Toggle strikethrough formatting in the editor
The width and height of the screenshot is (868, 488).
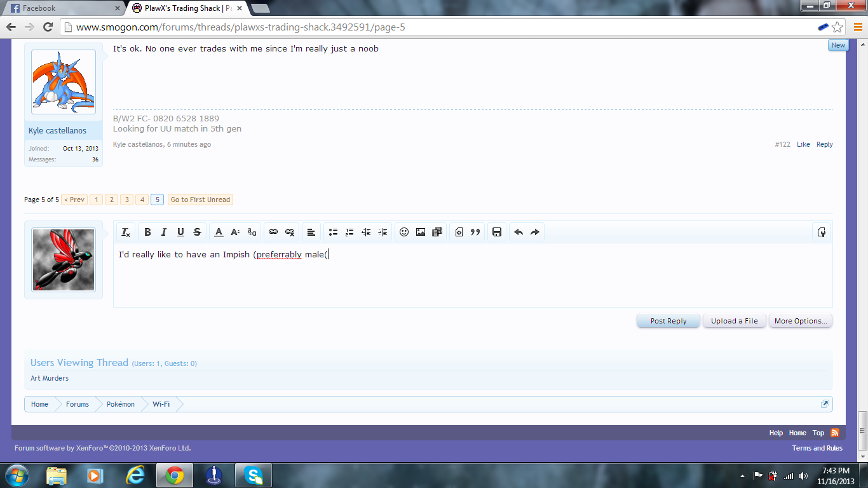tap(197, 233)
